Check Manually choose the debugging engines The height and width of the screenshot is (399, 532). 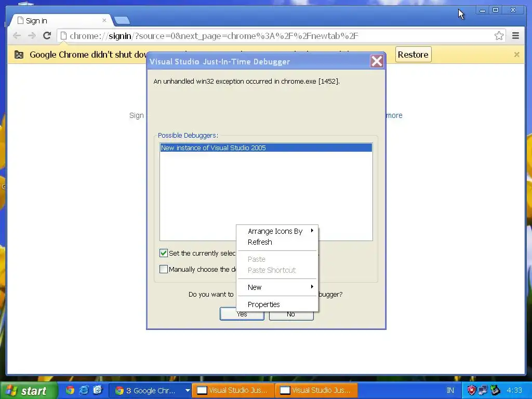(x=164, y=269)
